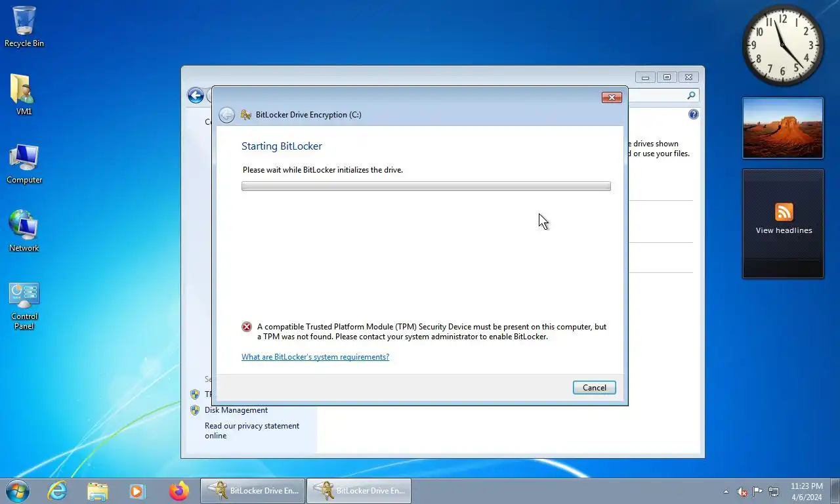Click the BitLocker key icon in dialog title
840x504 pixels.
pyautogui.click(x=246, y=115)
